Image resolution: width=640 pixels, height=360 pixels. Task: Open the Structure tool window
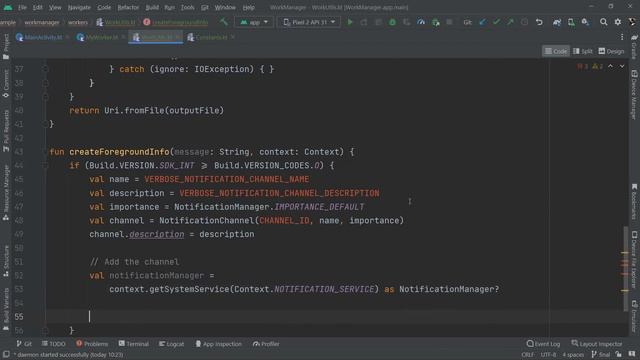coord(6,261)
